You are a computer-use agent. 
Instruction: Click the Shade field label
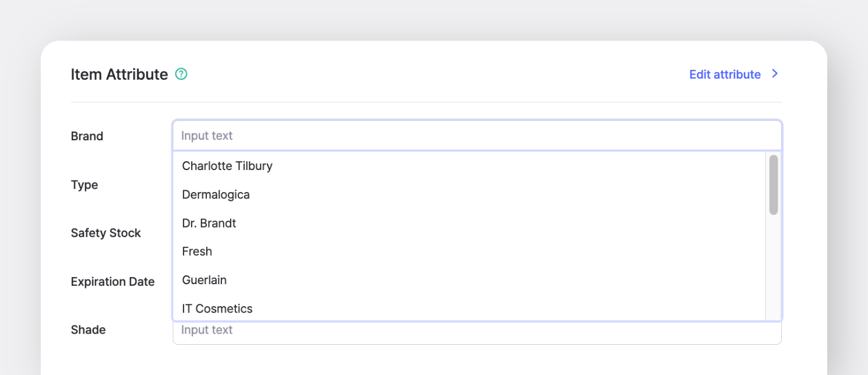(88, 330)
